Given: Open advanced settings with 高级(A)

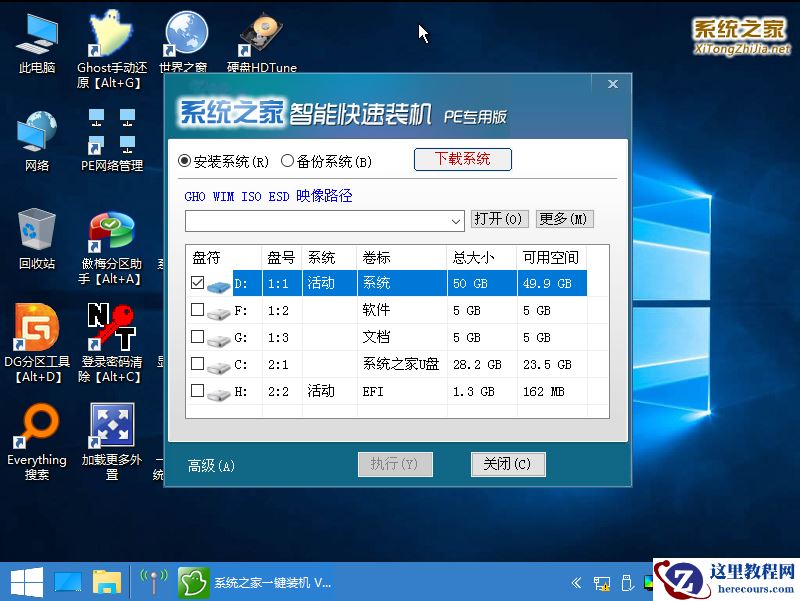Looking at the screenshot, I should 210,465.
